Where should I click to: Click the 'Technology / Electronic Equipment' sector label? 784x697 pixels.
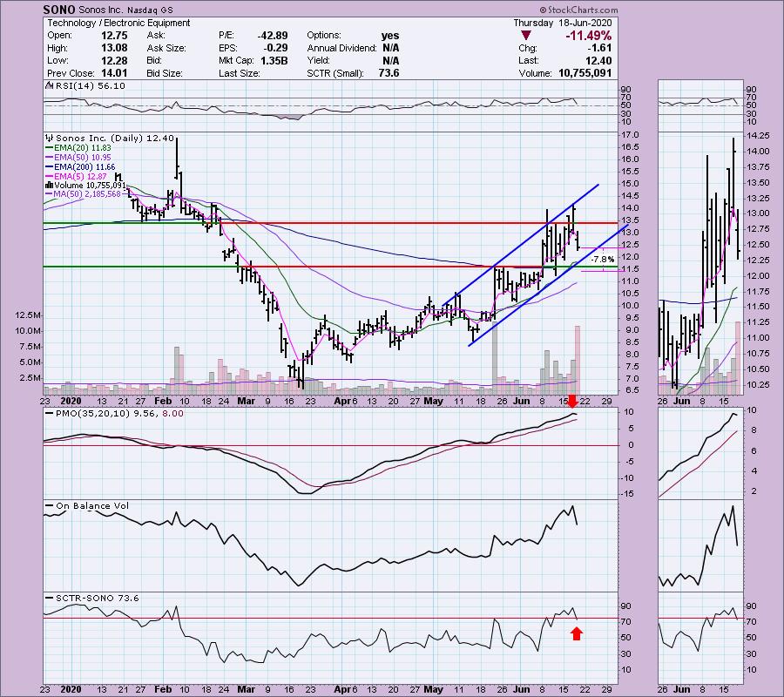pyautogui.click(x=118, y=23)
